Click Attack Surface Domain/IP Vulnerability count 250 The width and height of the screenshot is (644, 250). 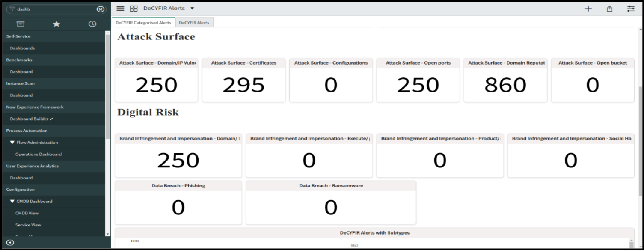(x=156, y=86)
